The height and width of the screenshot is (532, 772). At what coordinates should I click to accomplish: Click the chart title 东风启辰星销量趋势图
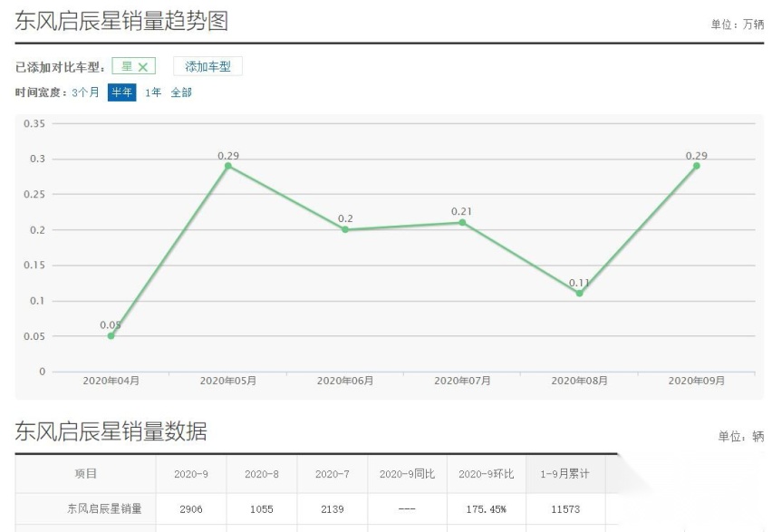121,21
